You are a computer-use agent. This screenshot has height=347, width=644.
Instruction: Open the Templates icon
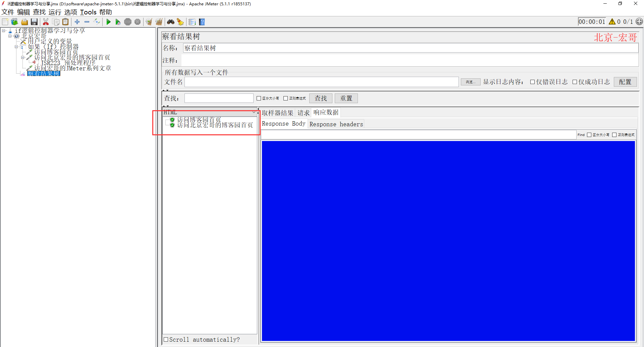pyautogui.click(x=14, y=22)
